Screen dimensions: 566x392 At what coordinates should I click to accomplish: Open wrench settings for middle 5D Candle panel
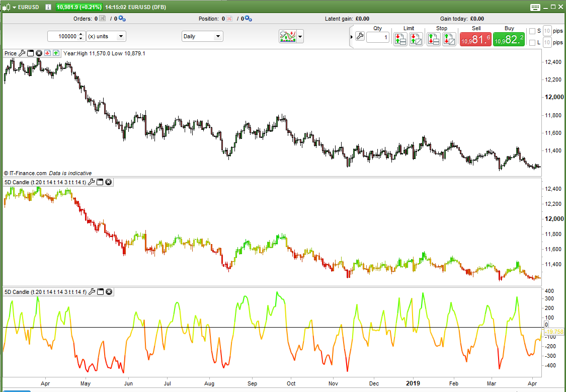tap(91, 182)
